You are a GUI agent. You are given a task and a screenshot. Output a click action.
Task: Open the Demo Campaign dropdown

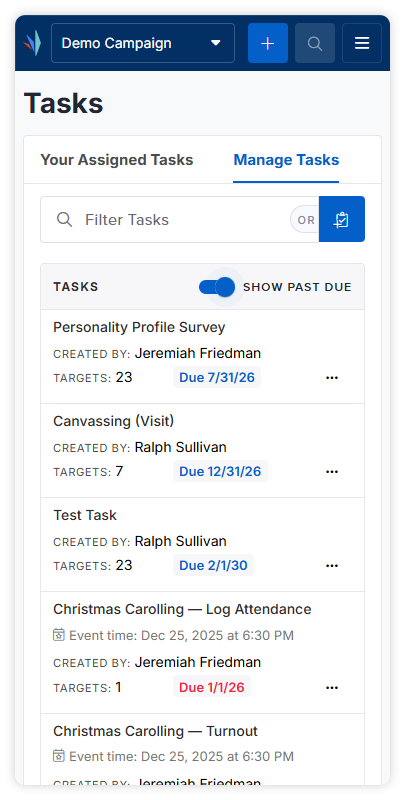point(143,43)
